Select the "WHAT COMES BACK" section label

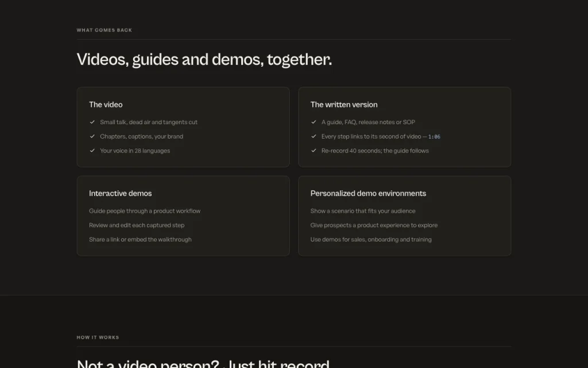(x=105, y=30)
